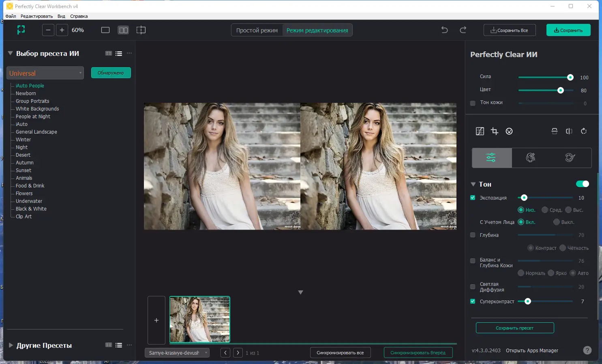The image size is (602, 364).
Task: Click the green Сохранить button
Action: [x=568, y=30]
